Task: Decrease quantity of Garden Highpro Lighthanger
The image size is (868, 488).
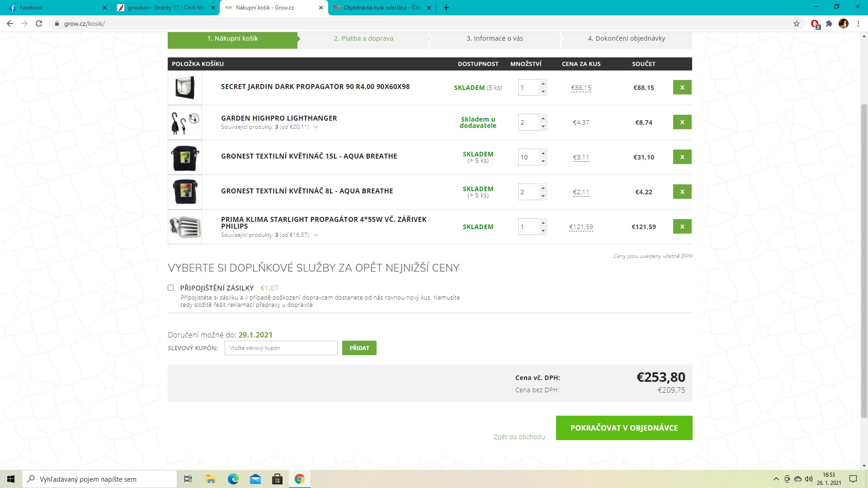Action: point(543,127)
